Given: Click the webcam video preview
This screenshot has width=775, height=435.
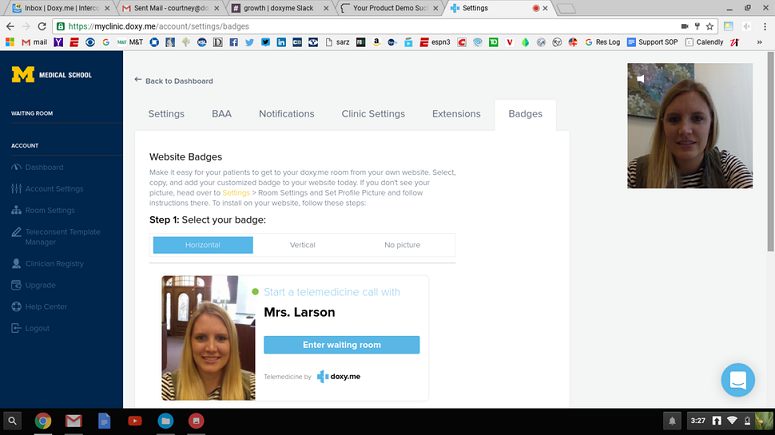Looking at the screenshot, I should (x=690, y=126).
